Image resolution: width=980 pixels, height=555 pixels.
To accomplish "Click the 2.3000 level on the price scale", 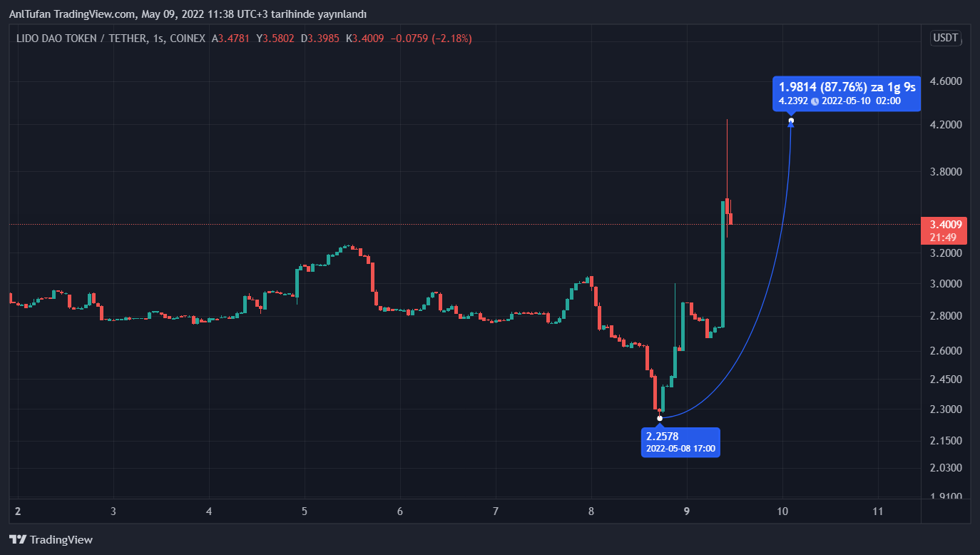I will 946,409.
